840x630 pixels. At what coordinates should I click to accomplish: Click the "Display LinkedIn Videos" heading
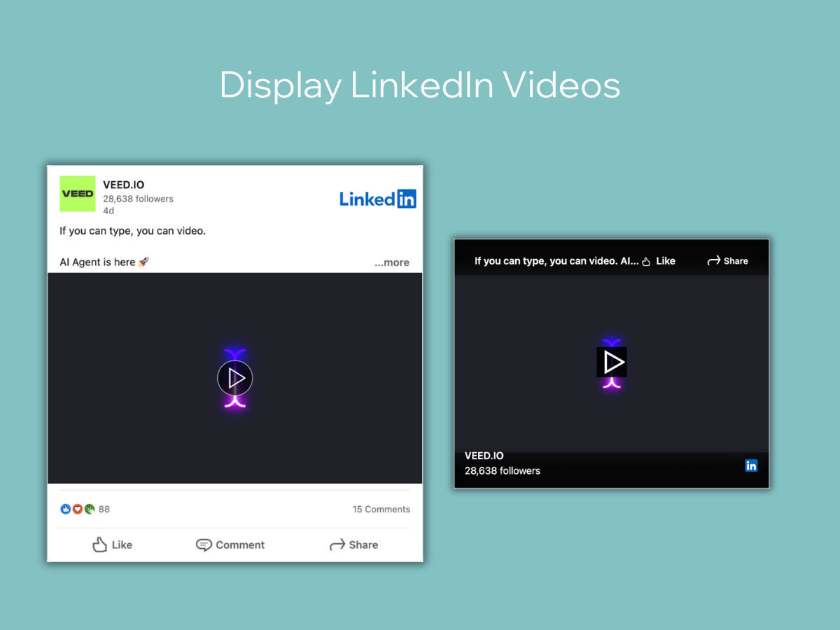(x=420, y=85)
